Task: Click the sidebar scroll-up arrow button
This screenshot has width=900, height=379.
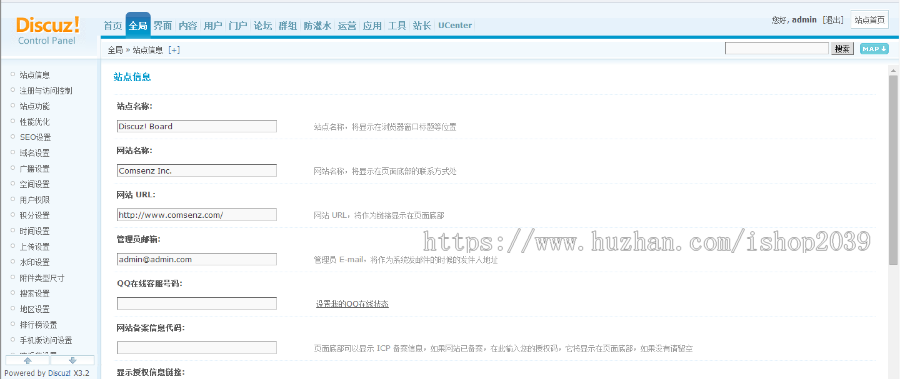Action: click(x=27, y=360)
